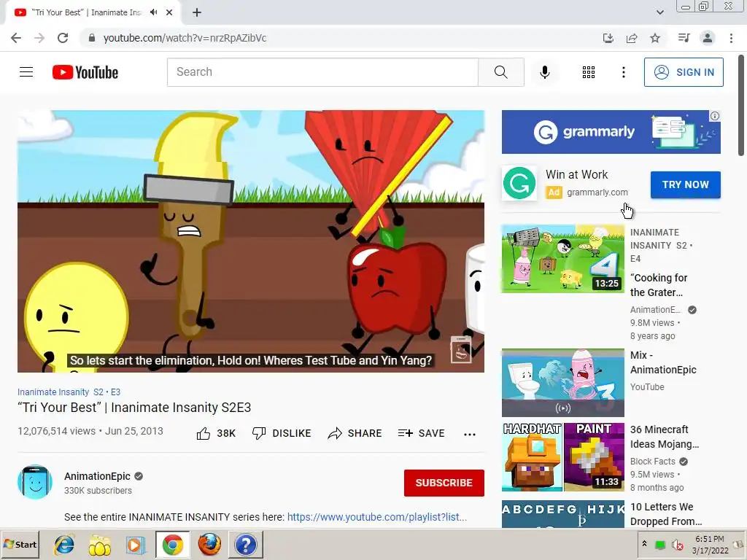Open the AnimationEpic channel name link
Image resolution: width=747 pixels, height=560 pixels.
(x=97, y=476)
